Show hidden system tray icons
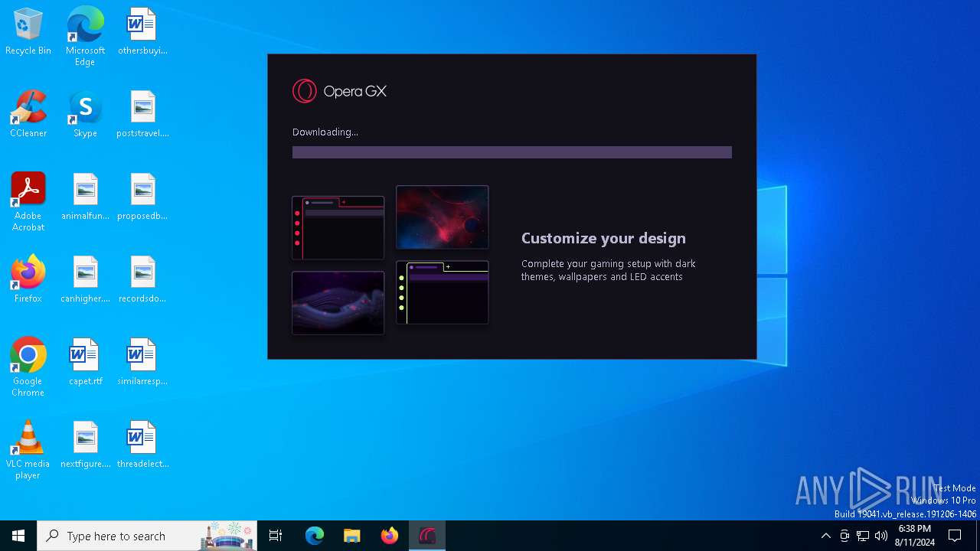980x551 pixels. 825,536
